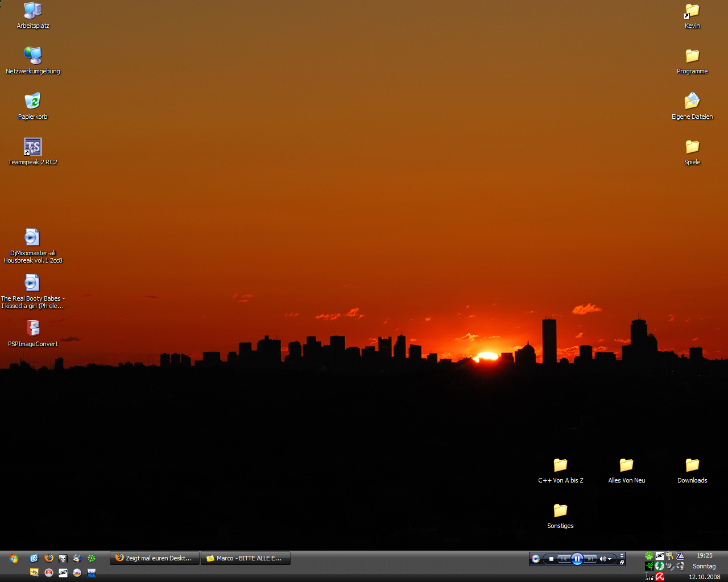
Task: Launch Thunderbird from the quick launch bar
Action: tap(77, 558)
